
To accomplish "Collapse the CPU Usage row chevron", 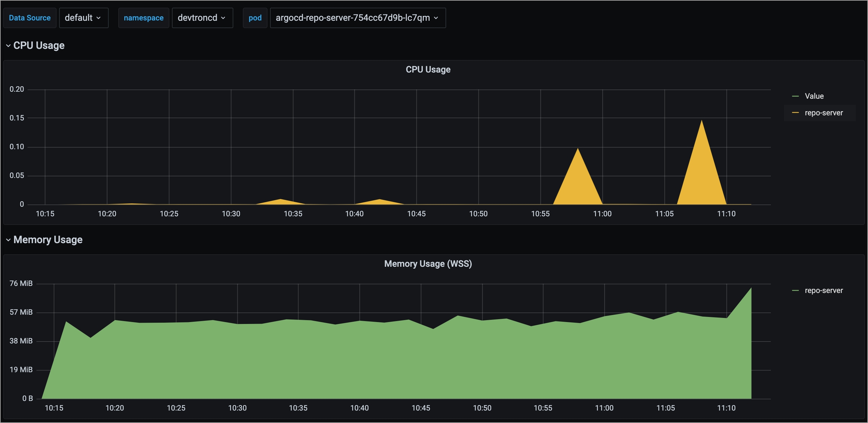I will 8,46.
